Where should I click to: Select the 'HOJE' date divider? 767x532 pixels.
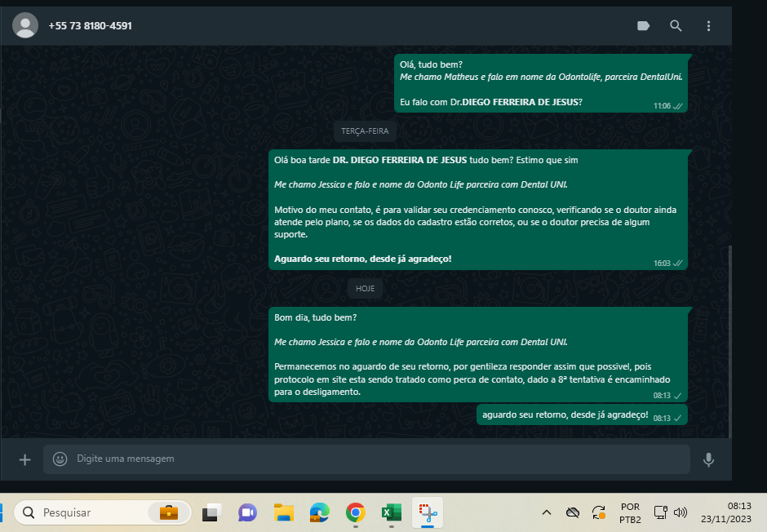click(365, 289)
